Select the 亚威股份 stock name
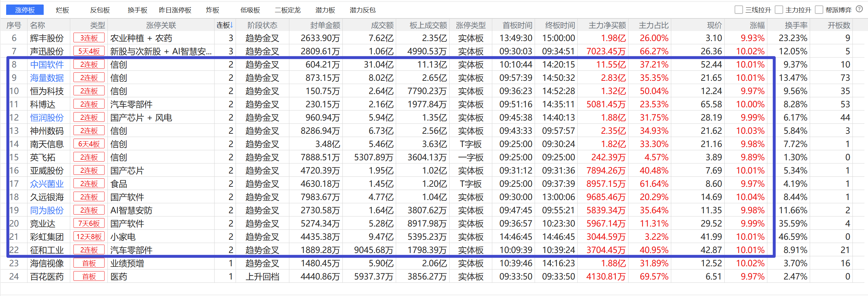The width and height of the screenshot is (868, 296). click(47, 171)
